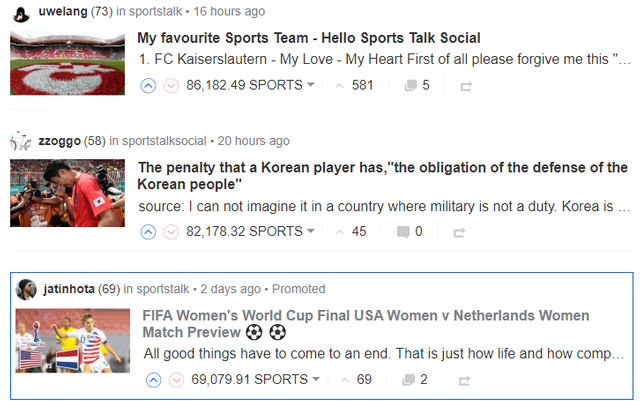Open the Korean player post thumbnail
The width and height of the screenshot is (640, 401).
click(x=67, y=193)
